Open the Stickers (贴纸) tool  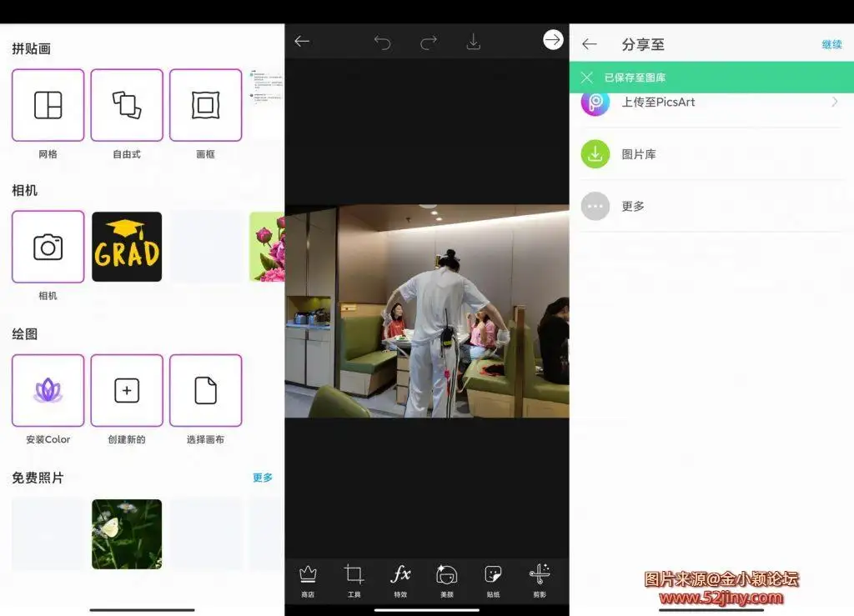[x=493, y=574]
